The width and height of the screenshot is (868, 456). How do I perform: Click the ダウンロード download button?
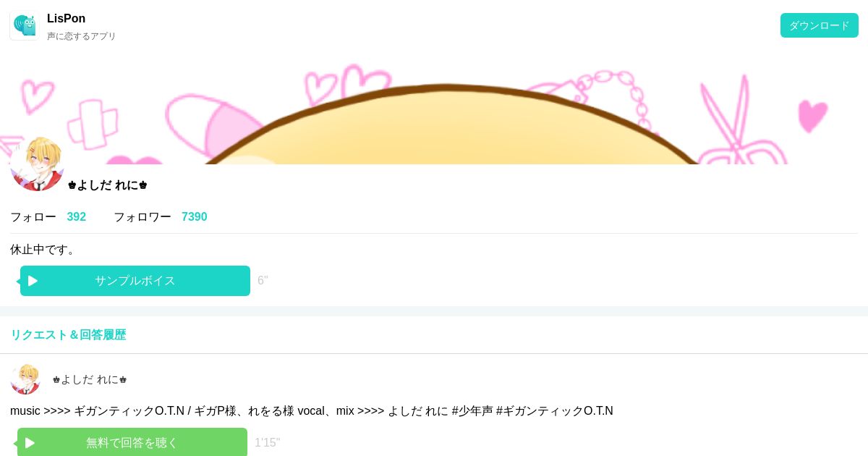click(x=819, y=25)
